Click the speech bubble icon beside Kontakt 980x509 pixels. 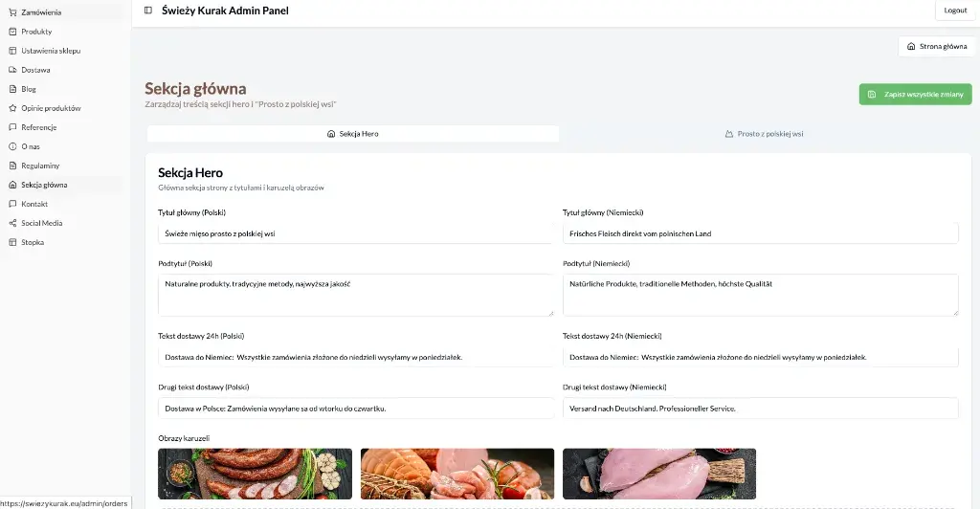[12, 204]
